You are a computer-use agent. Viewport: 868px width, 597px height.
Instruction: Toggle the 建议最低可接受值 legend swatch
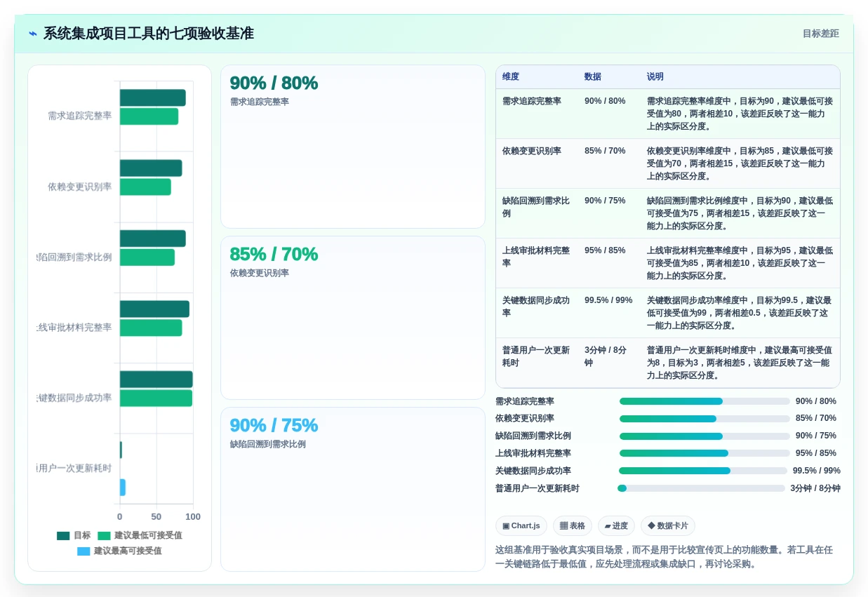104,535
